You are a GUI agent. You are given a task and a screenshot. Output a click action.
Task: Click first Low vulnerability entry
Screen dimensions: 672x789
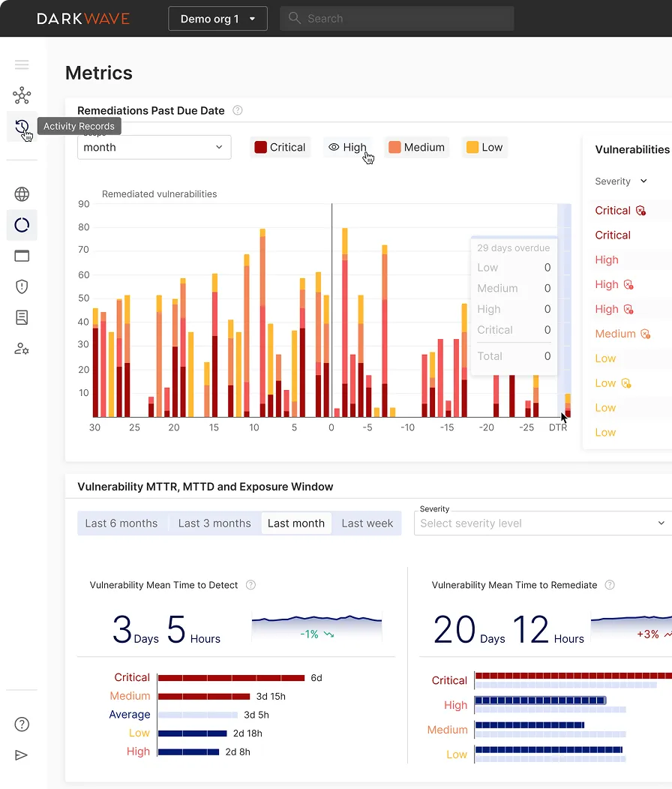point(605,358)
